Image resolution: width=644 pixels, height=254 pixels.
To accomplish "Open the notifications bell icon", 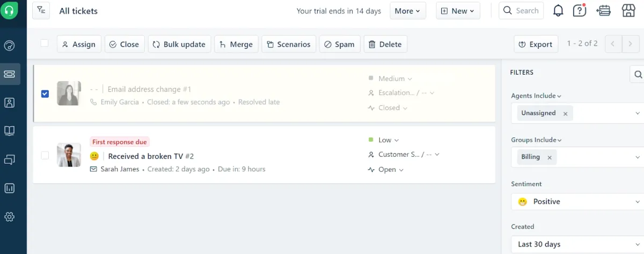I will pyautogui.click(x=558, y=11).
